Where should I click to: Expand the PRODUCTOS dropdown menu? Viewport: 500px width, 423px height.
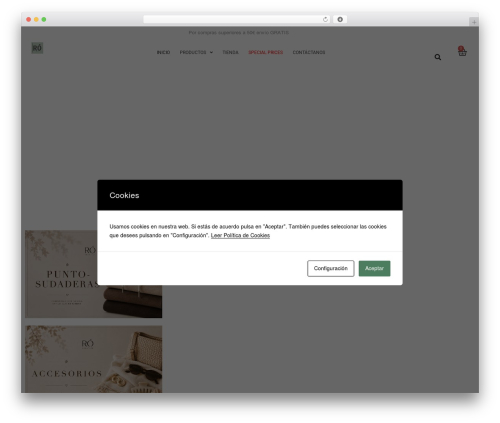point(196,52)
